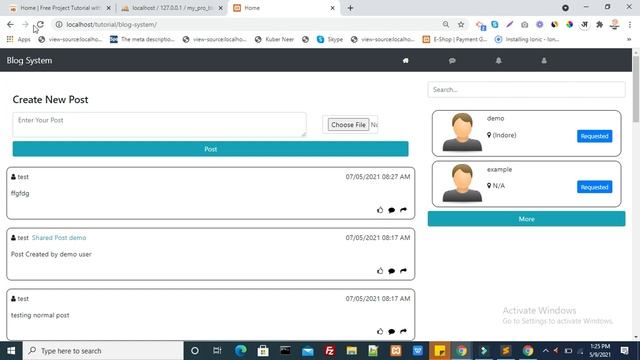Image resolution: width=640 pixels, height=360 pixels.
Task: Open the Skype bookmark
Action: coord(330,39)
